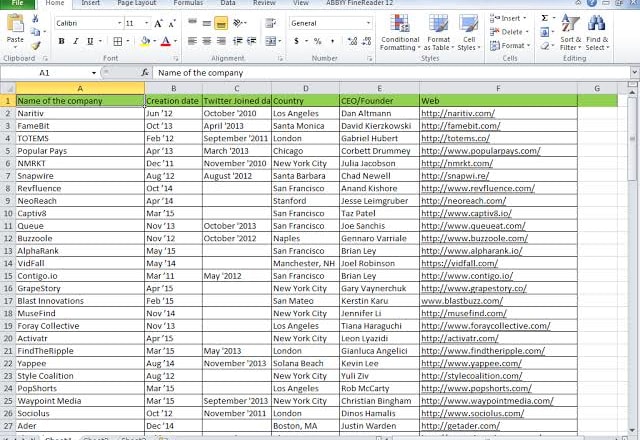Viewport: 640px width, 440px height.
Task: Click the Increase Font Size icon
Action: 158,23
